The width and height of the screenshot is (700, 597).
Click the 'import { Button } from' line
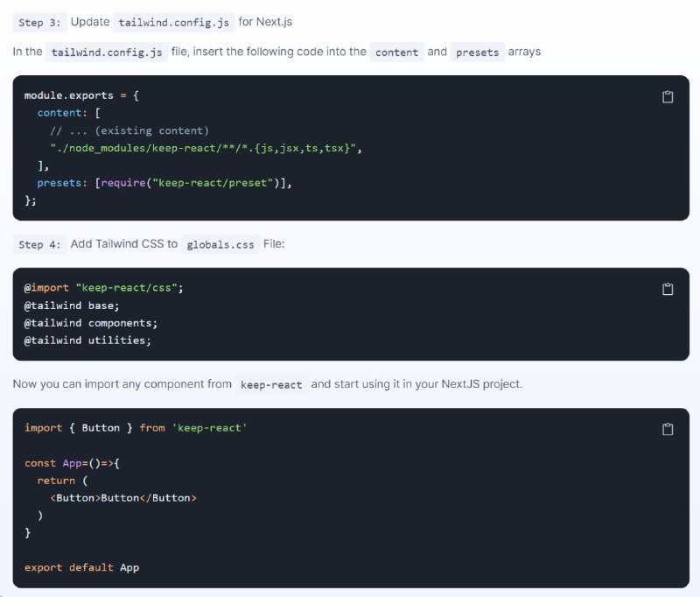click(136, 428)
